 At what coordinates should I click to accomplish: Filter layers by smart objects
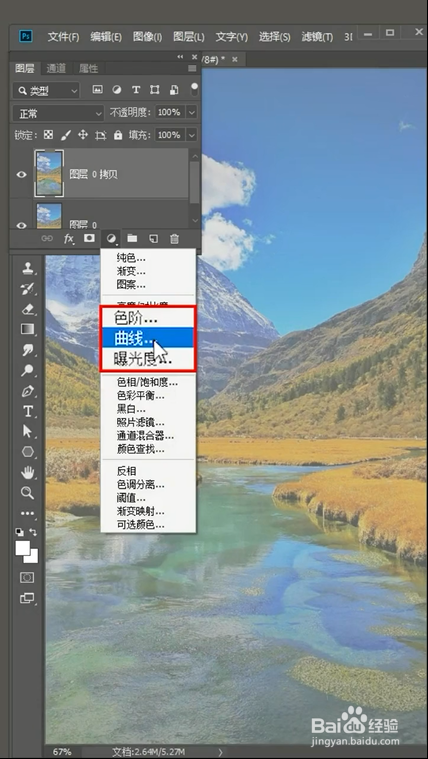coord(174,90)
